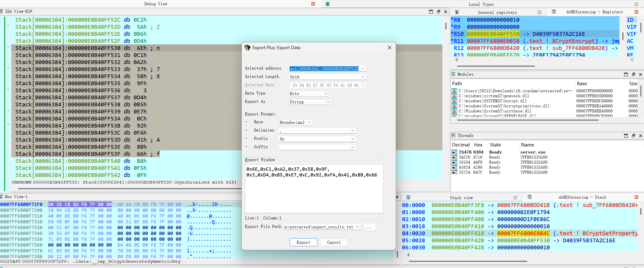This screenshot has width=644, height=268.
Task: Close the deREferencing - Registers tab
Action: tap(636, 12)
